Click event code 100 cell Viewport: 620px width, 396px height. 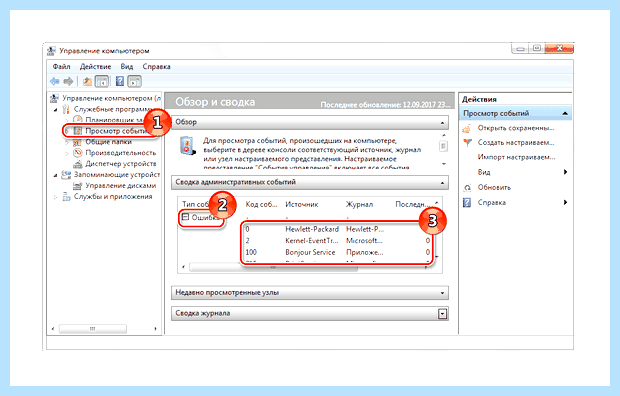pyautogui.click(x=251, y=252)
